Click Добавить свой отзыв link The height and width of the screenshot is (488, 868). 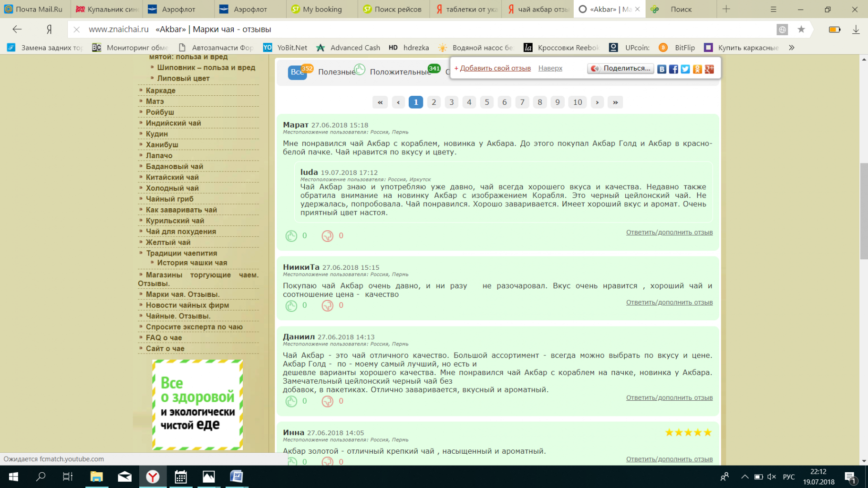tap(495, 68)
